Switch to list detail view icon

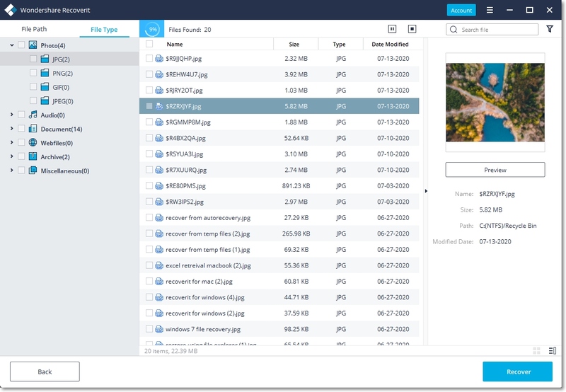coord(553,350)
